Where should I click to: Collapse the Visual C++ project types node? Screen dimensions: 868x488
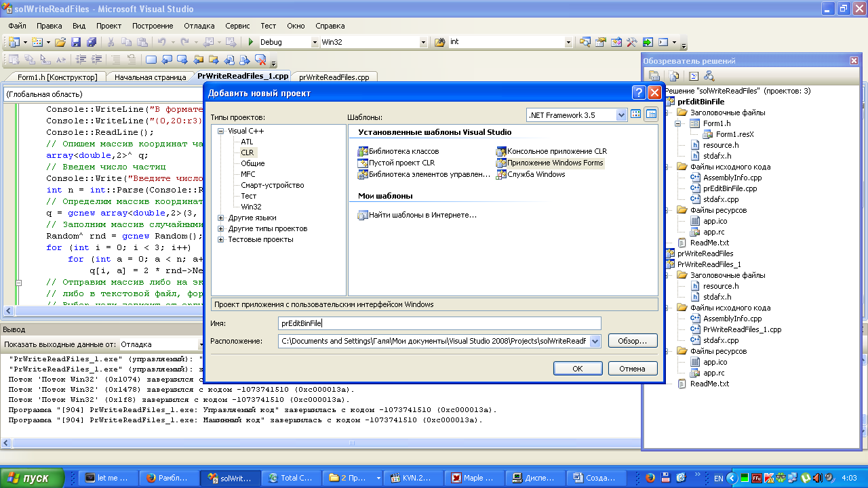[x=221, y=131]
